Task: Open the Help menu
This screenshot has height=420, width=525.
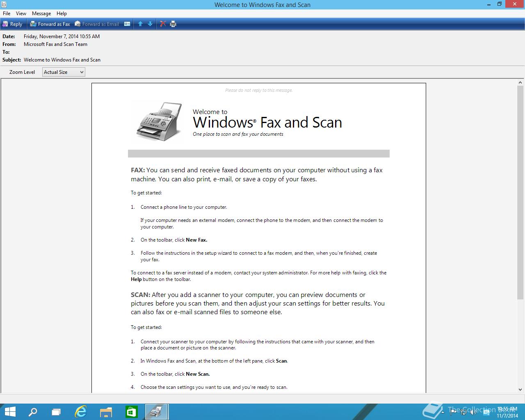Action: pyautogui.click(x=62, y=14)
